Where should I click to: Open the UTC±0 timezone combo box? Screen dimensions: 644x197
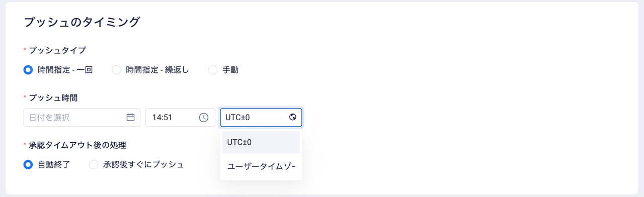[x=261, y=118]
